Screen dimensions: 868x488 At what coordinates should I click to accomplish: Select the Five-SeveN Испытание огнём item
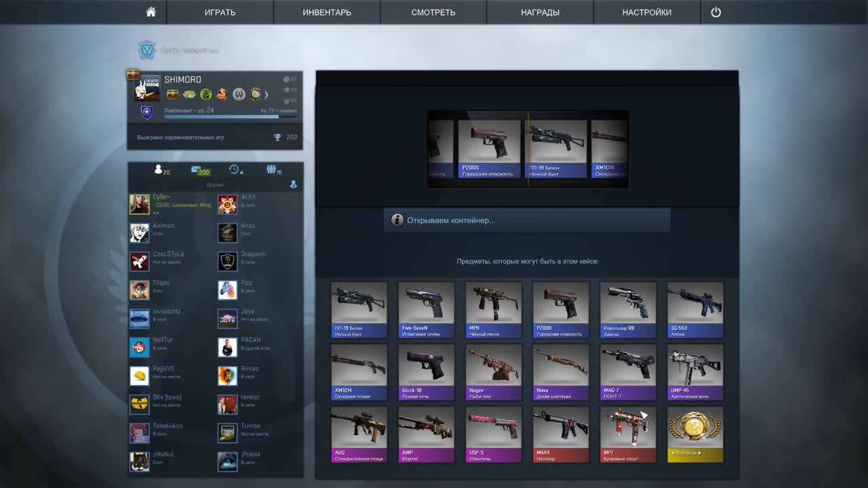426,310
